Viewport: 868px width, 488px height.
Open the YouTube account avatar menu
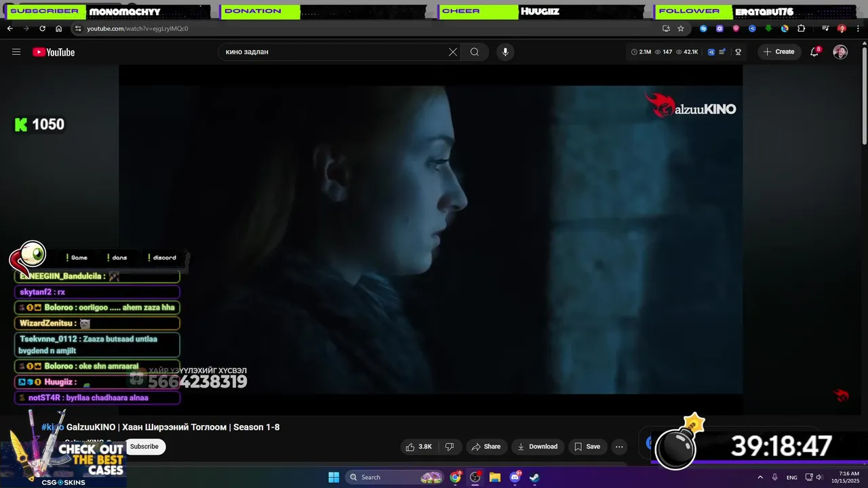840,52
